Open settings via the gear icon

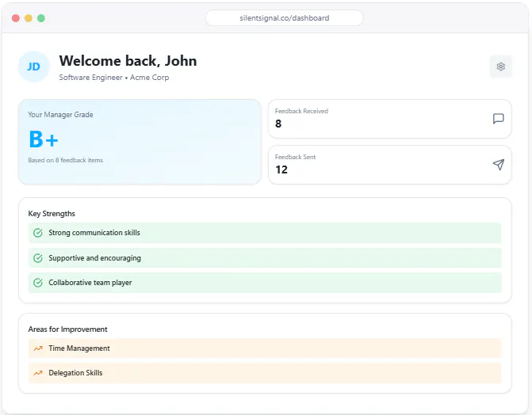point(500,67)
